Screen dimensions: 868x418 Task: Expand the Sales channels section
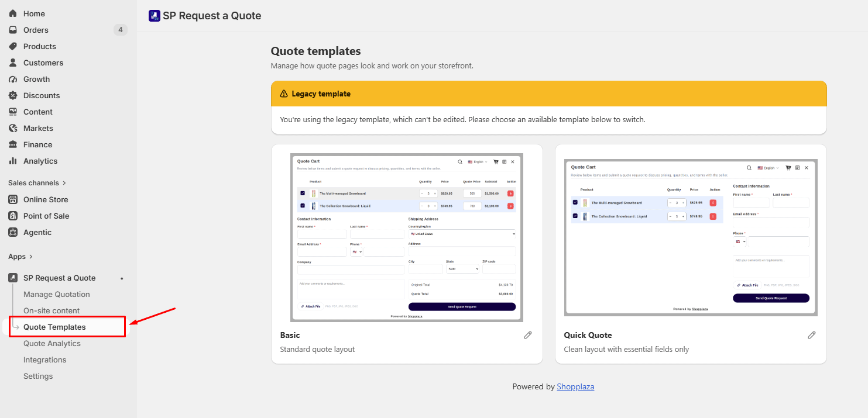point(37,183)
